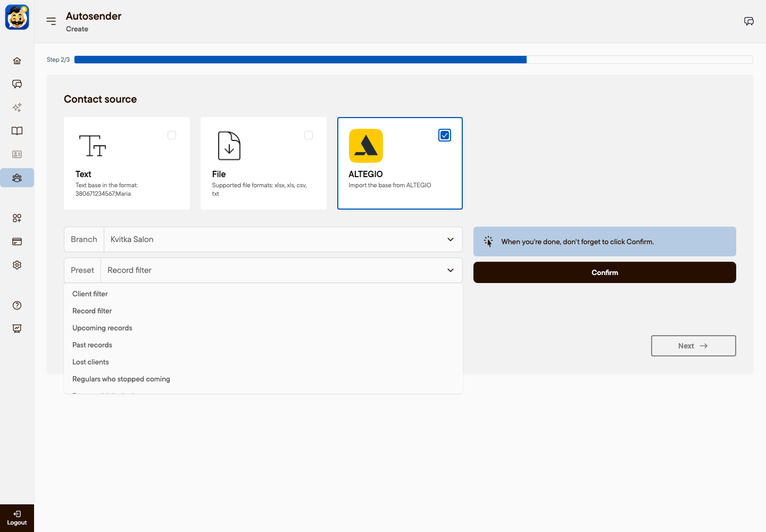
Task: Open the chat icon in top-right header
Action: click(x=749, y=21)
